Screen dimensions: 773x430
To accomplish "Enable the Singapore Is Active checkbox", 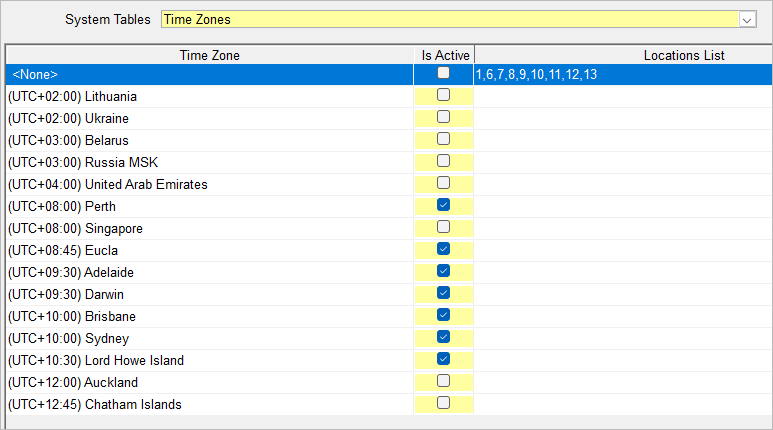I will tap(443, 227).
